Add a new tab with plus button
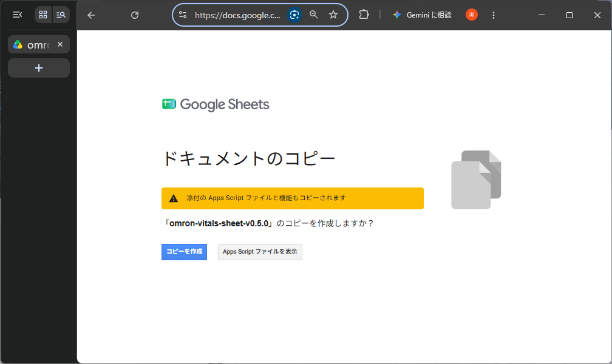The image size is (612, 364). (39, 68)
